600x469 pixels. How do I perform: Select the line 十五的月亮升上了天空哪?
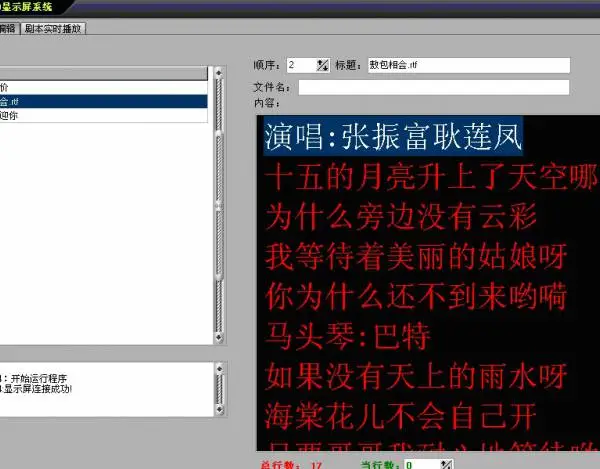pos(430,176)
